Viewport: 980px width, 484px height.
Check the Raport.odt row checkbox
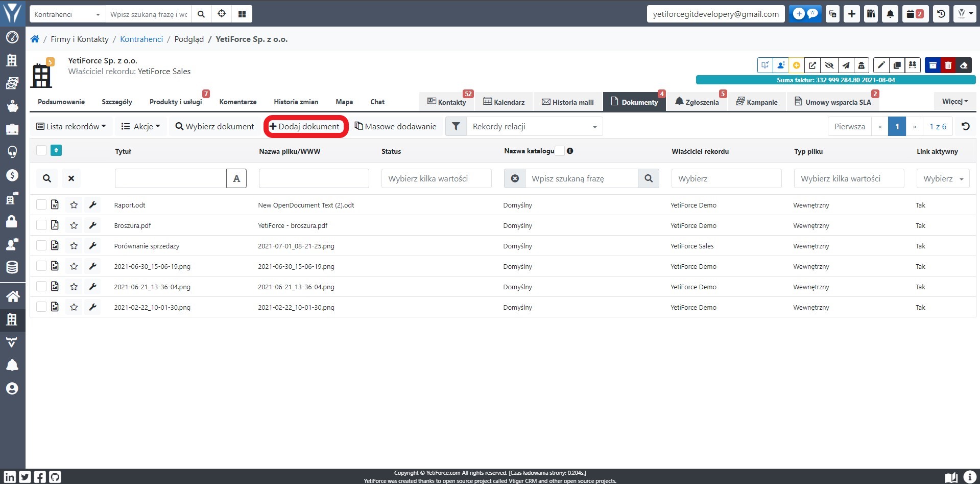[x=41, y=204]
